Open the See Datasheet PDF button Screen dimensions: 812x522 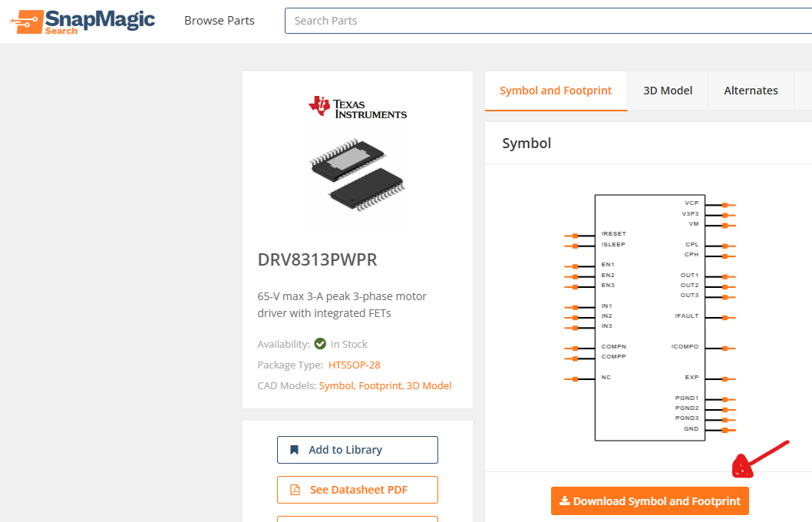[358, 490]
